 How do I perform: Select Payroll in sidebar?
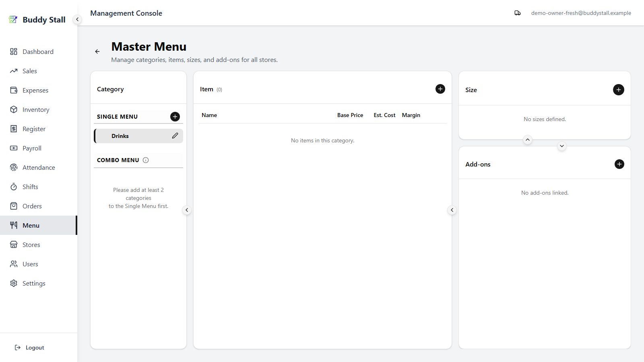38,148
